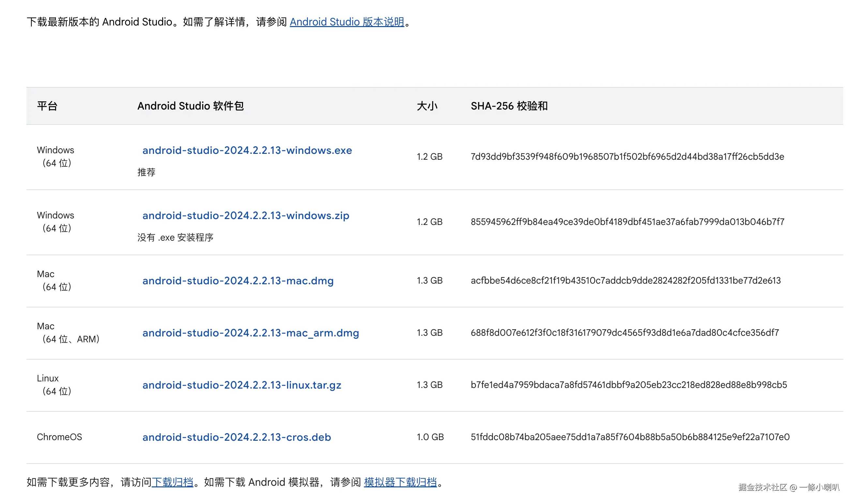Open the 下载归档 link
852x504 pixels.
172,482
